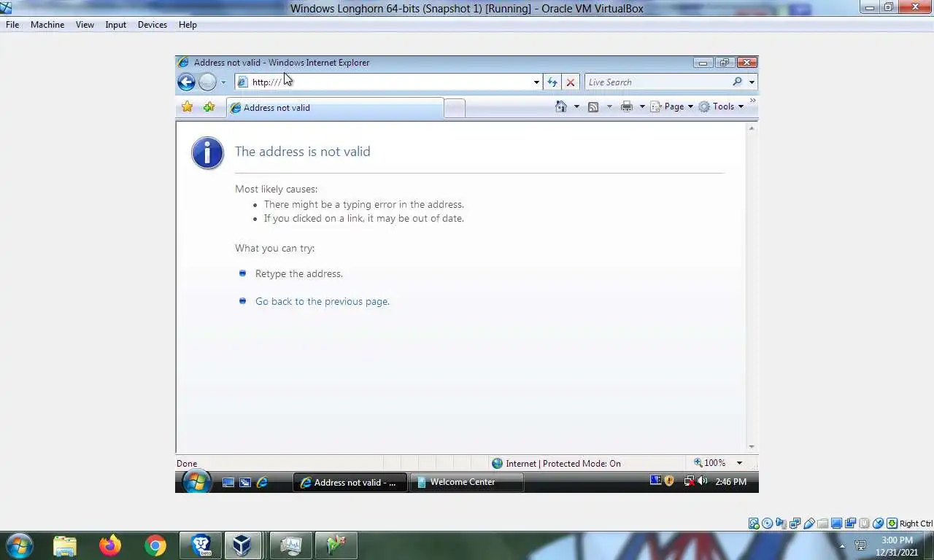The height and width of the screenshot is (560, 934).
Task: Go back with the IE Back arrow button
Action: point(186,82)
